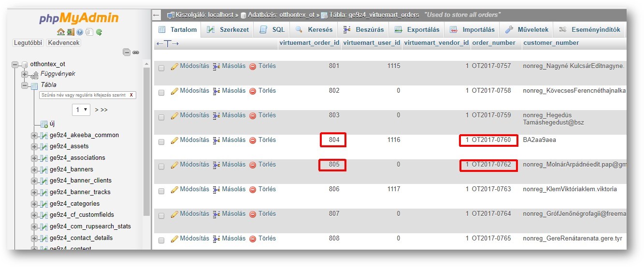Check the checkbox for order 801 row
Image resolution: width=644 pixels, height=267 pixels.
point(161,68)
